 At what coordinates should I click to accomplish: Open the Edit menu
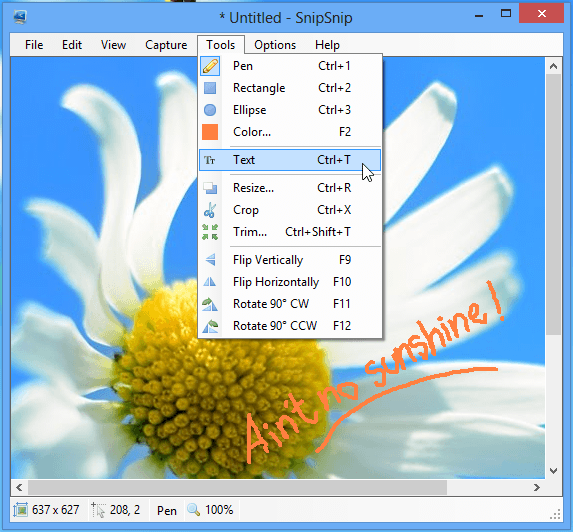(x=72, y=45)
